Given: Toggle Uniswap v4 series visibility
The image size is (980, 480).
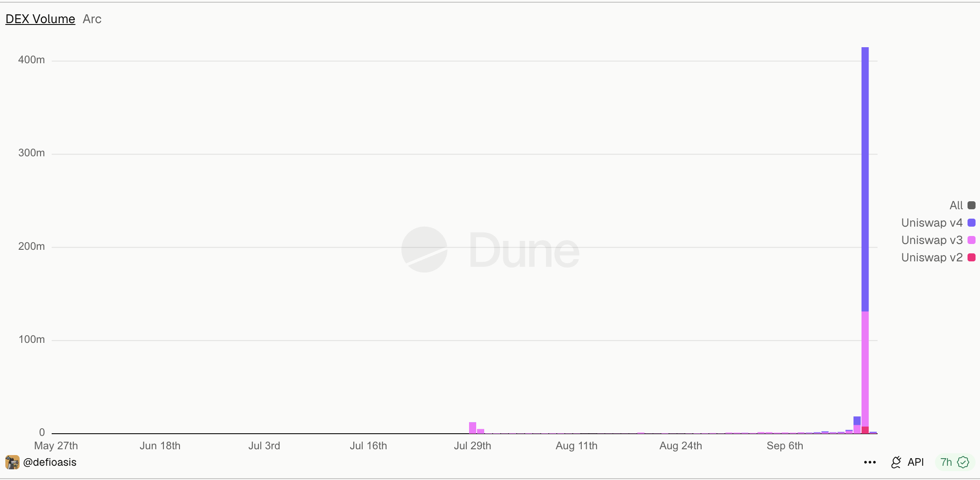Looking at the screenshot, I should (932, 223).
